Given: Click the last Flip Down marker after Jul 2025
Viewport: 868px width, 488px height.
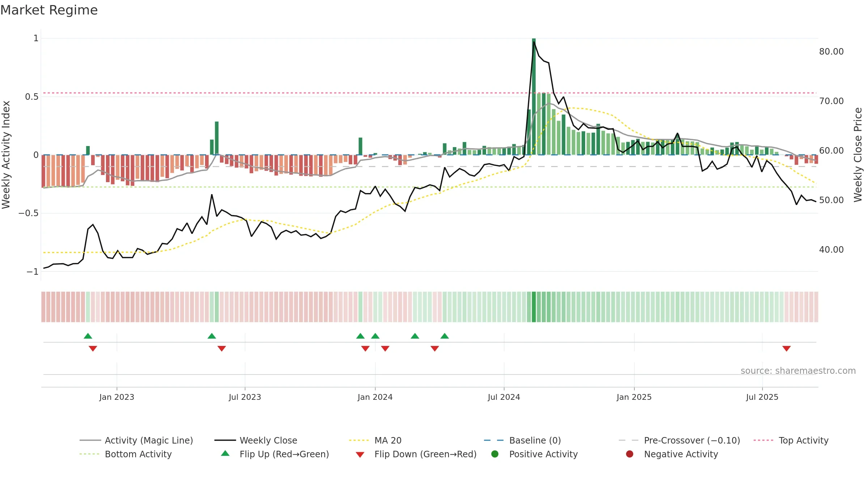Looking at the screenshot, I should pos(786,348).
